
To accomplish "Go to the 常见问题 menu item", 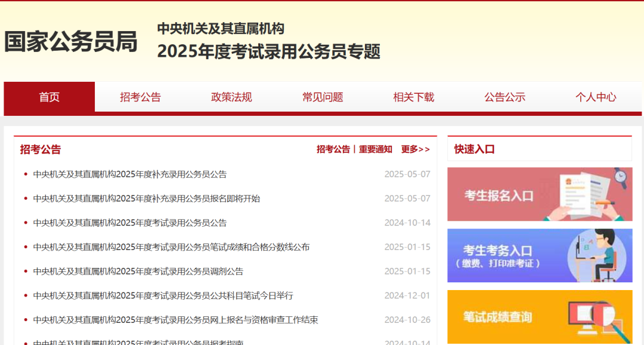I will tap(323, 97).
